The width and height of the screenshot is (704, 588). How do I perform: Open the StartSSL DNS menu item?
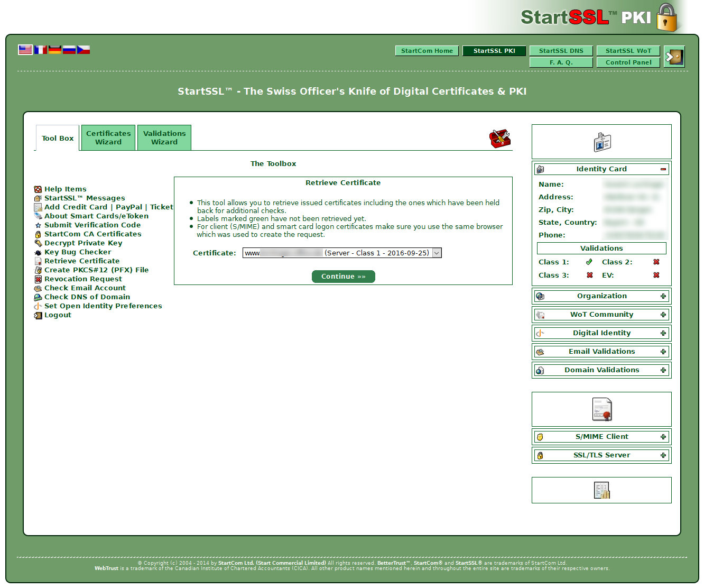coord(561,51)
